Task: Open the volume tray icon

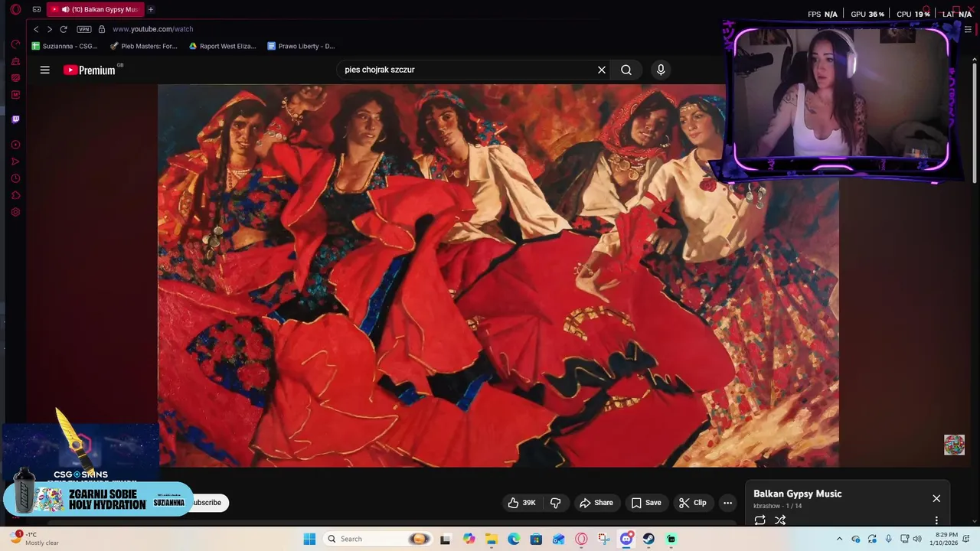Action: click(917, 539)
